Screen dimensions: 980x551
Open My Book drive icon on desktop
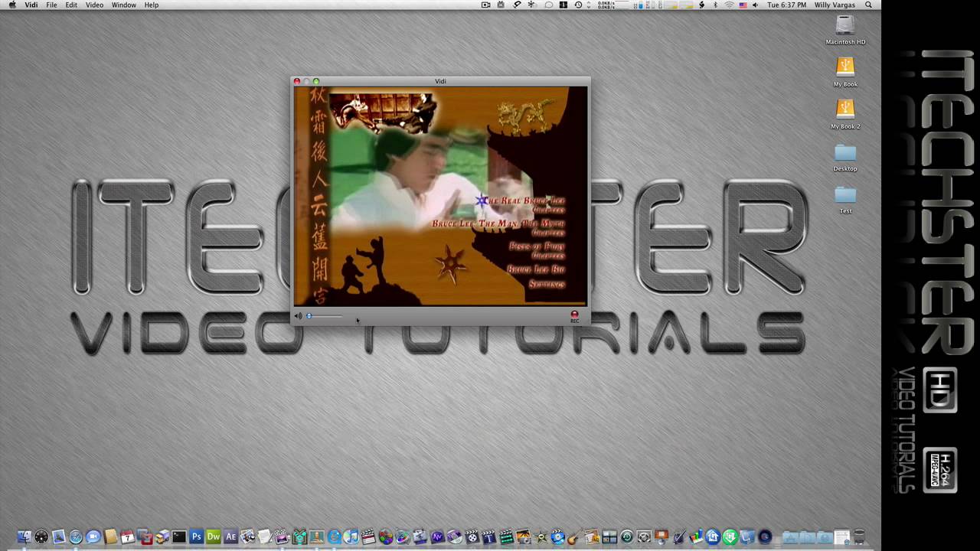[x=845, y=67]
